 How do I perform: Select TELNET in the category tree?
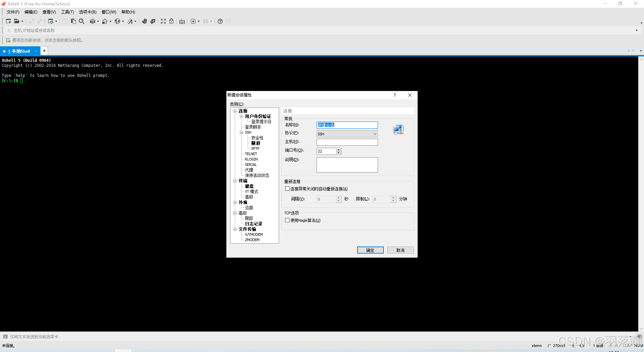click(x=251, y=154)
